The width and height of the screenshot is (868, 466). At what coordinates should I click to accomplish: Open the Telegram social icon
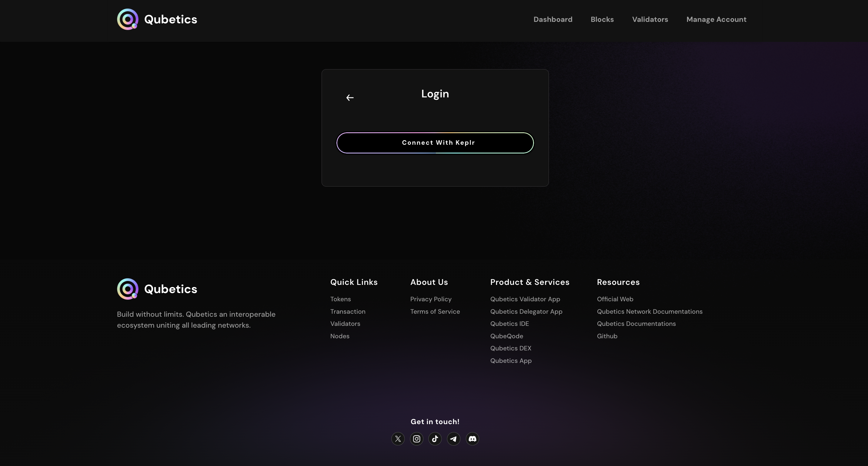tap(453, 439)
